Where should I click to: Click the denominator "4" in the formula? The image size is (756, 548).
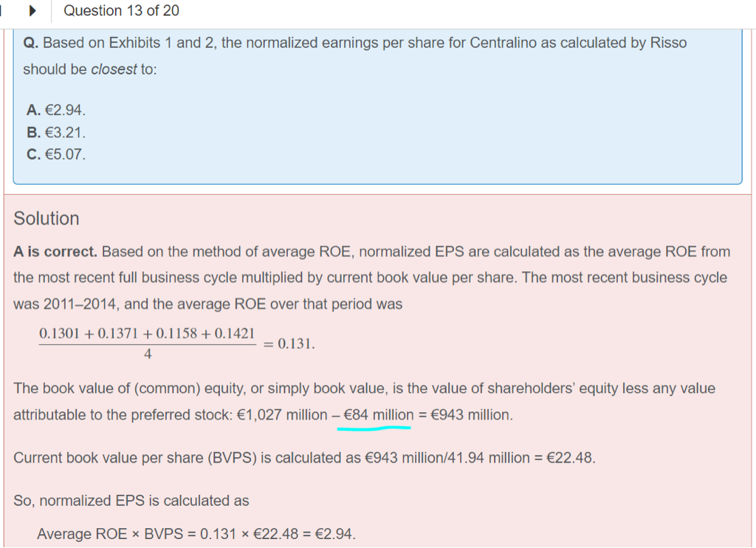pyautogui.click(x=148, y=355)
